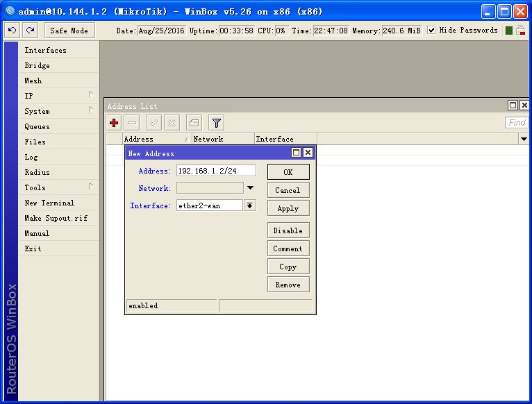
Task: Confirm with the OK button
Action: coord(288,172)
